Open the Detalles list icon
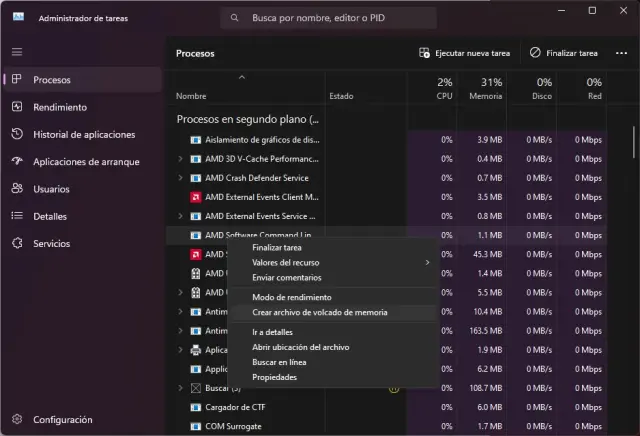This screenshot has width=640, height=436. pyautogui.click(x=17, y=216)
